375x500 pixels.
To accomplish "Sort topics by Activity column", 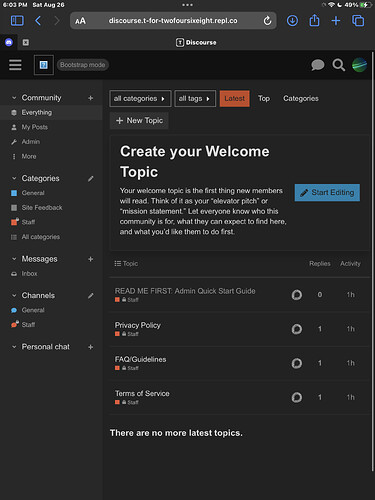I will (350, 264).
